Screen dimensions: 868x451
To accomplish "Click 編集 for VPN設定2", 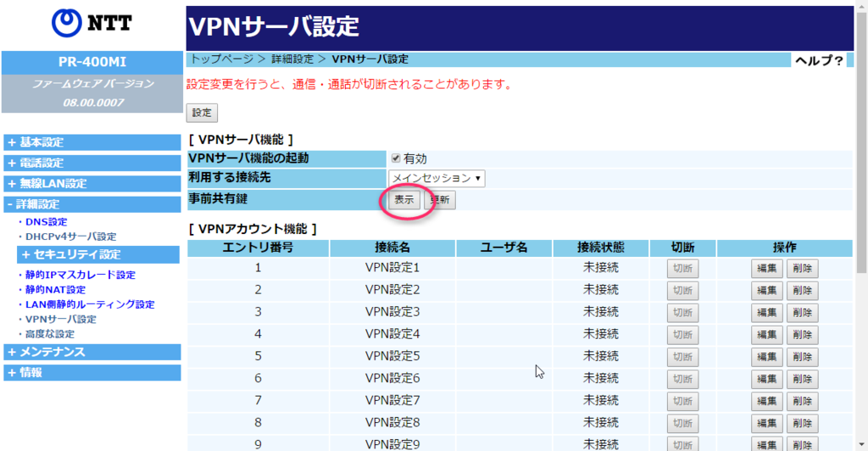I will pos(766,291).
